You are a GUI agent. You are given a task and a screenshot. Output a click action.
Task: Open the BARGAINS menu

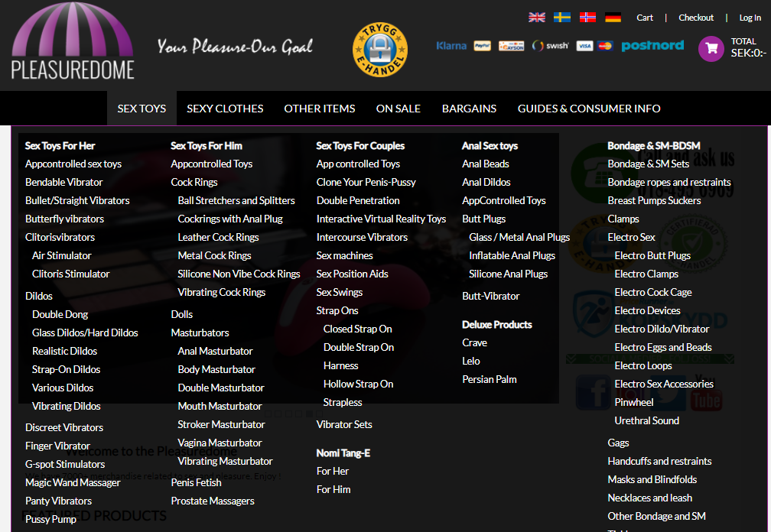(x=469, y=108)
